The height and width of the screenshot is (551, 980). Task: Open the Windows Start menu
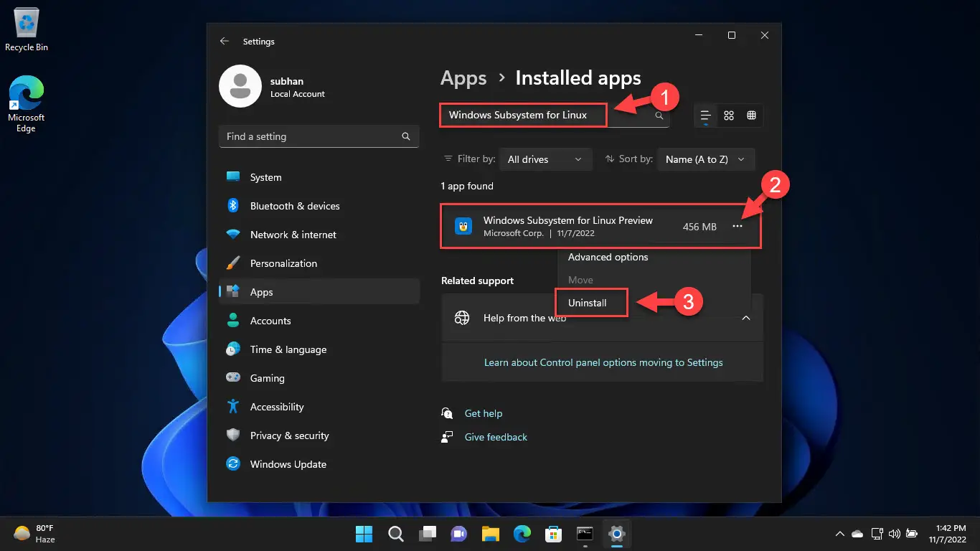(364, 534)
